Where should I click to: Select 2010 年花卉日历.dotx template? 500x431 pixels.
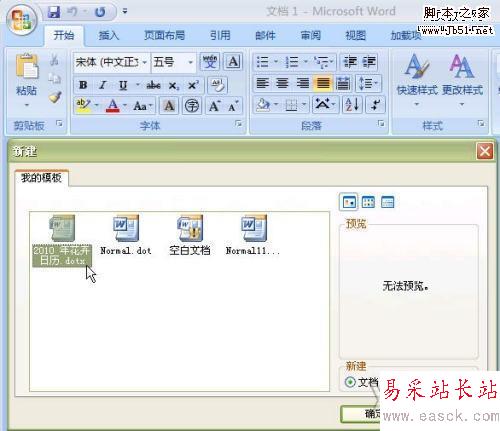point(62,241)
